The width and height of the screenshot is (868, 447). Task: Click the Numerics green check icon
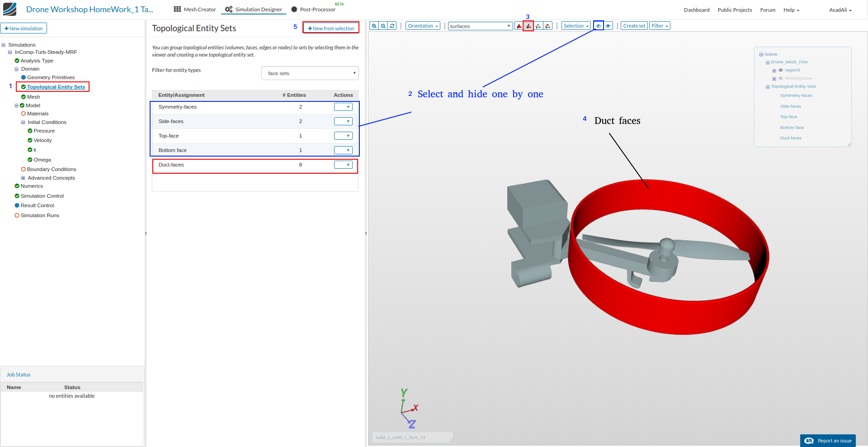pyautogui.click(x=17, y=186)
